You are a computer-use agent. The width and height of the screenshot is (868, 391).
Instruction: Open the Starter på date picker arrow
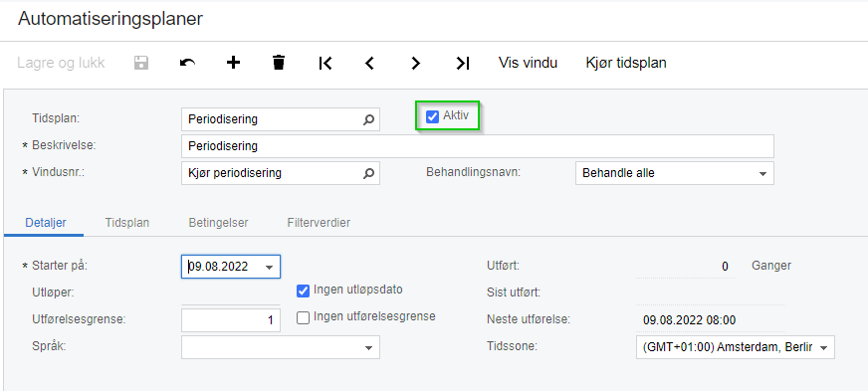(x=270, y=267)
